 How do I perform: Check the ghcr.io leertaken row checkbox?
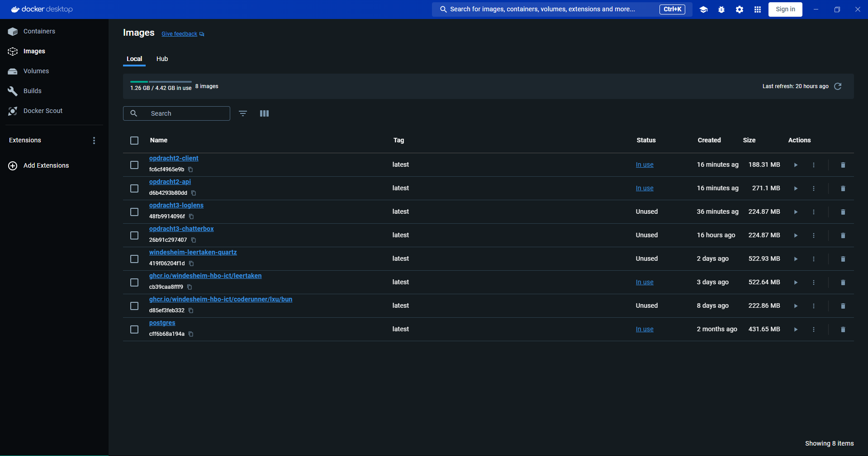coord(134,282)
